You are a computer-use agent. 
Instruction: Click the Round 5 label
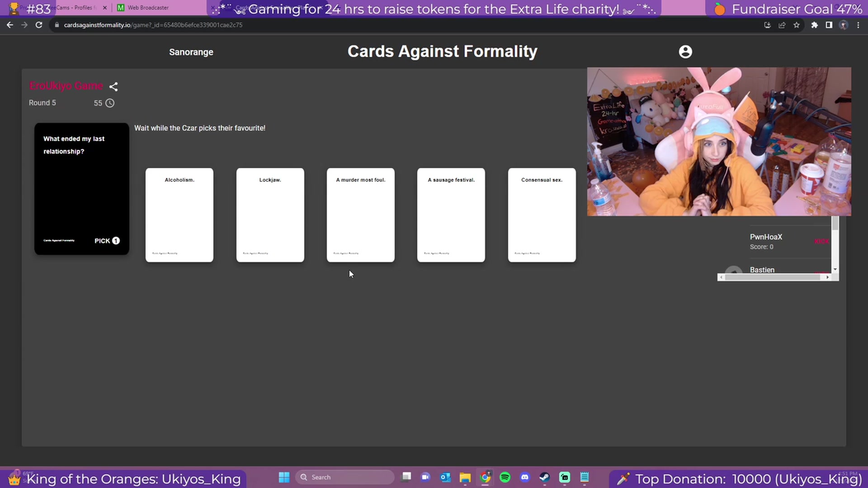pyautogui.click(x=42, y=103)
